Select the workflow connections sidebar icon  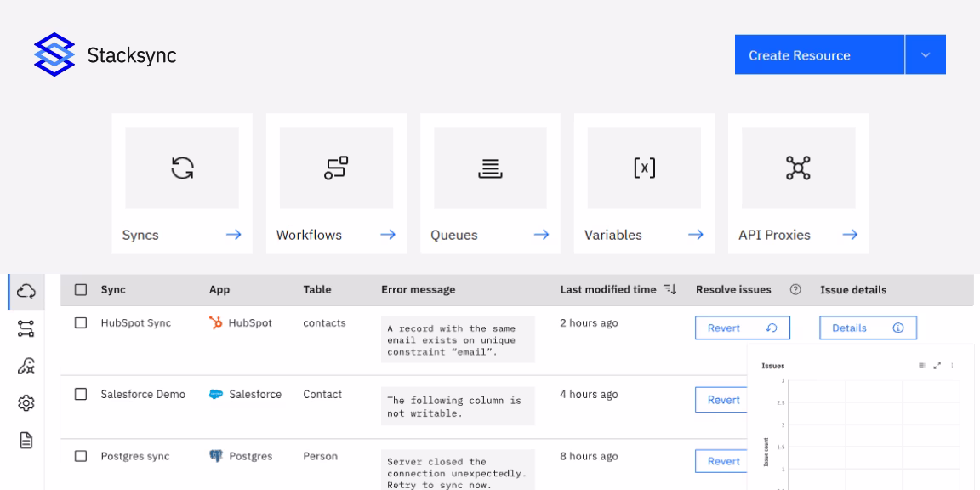pos(26,328)
